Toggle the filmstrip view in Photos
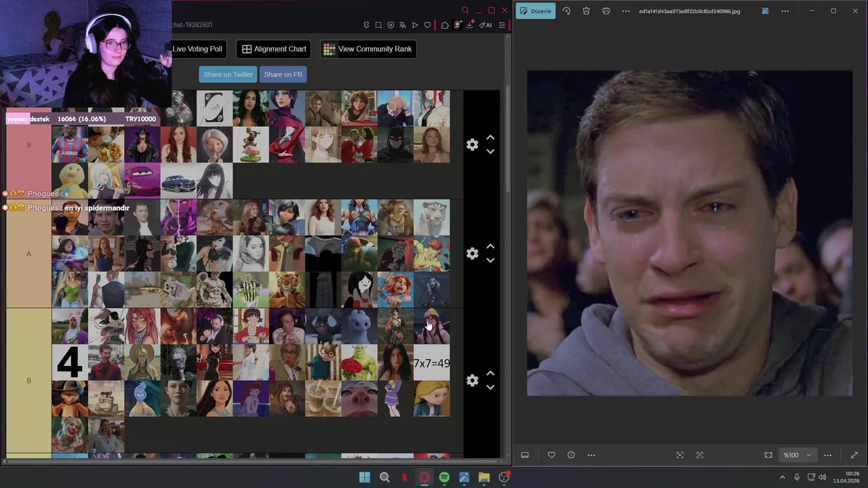The width and height of the screenshot is (868, 488). [525, 455]
